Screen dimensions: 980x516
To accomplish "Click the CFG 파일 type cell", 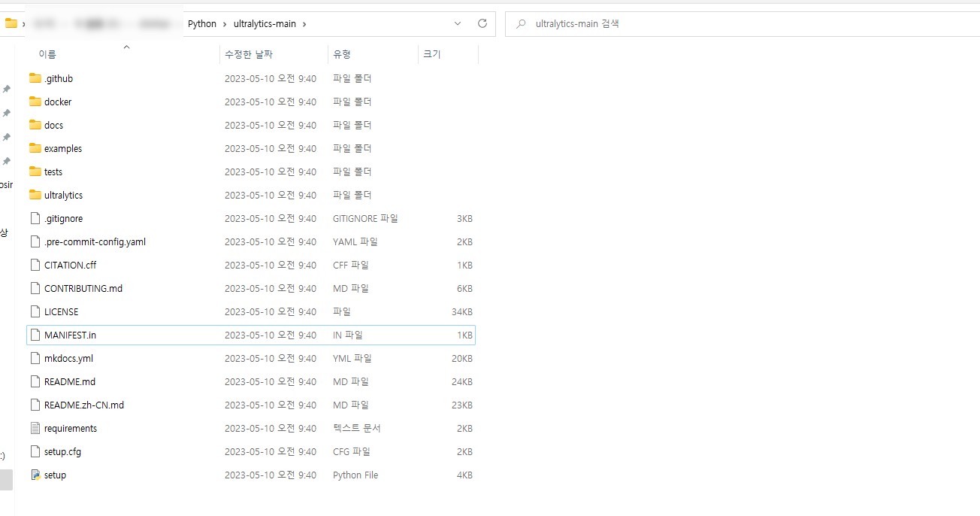I will click(352, 451).
